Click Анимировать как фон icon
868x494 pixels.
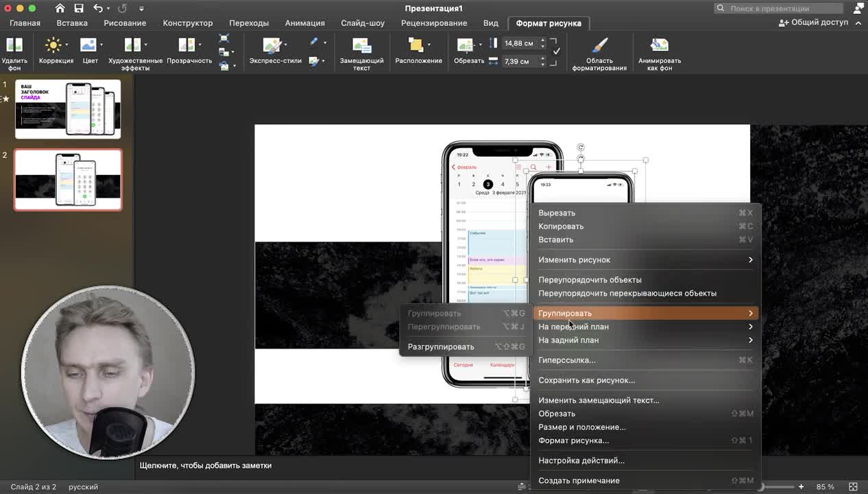tap(660, 45)
